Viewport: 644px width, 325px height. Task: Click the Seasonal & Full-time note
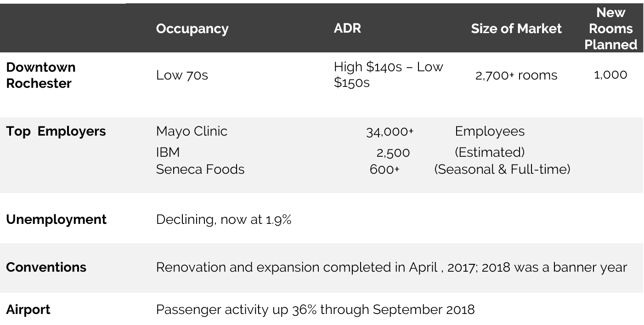tap(503, 170)
